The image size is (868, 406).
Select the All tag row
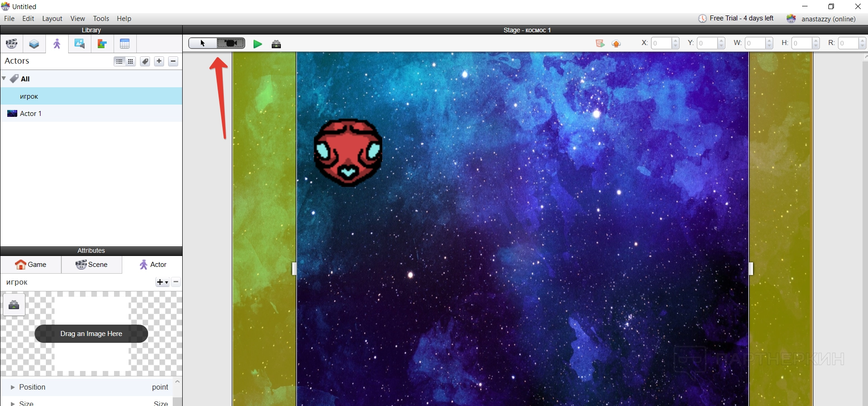click(91, 79)
